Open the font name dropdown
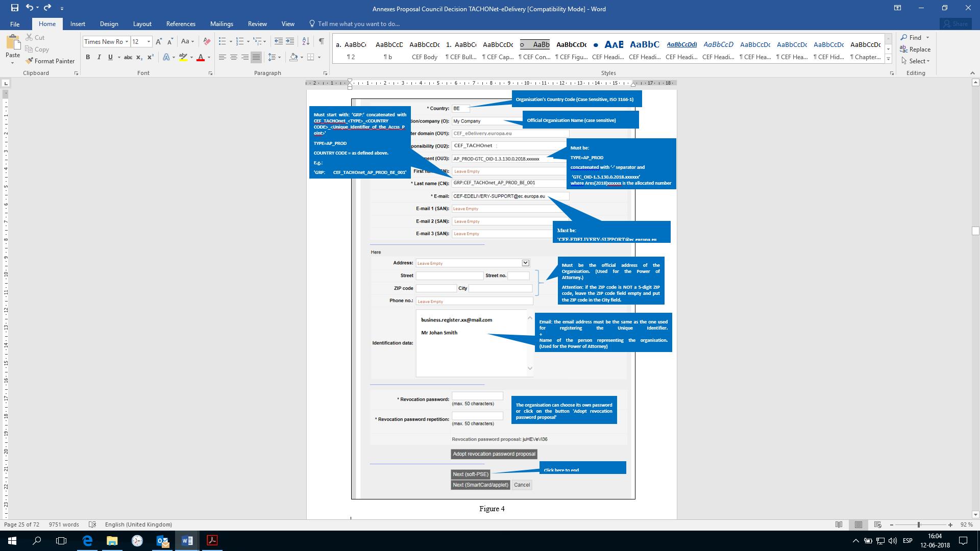The height and width of the screenshot is (551, 980). [x=127, y=42]
